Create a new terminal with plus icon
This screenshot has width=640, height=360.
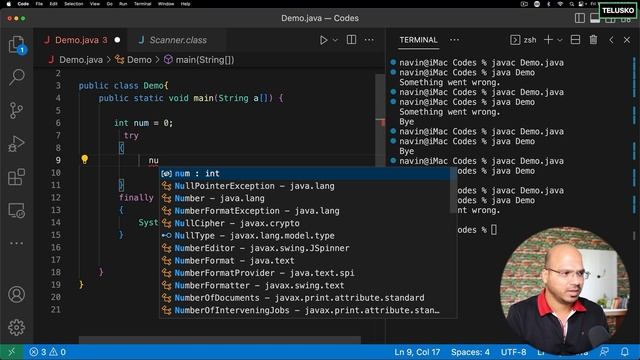pyautogui.click(x=548, y=40)
